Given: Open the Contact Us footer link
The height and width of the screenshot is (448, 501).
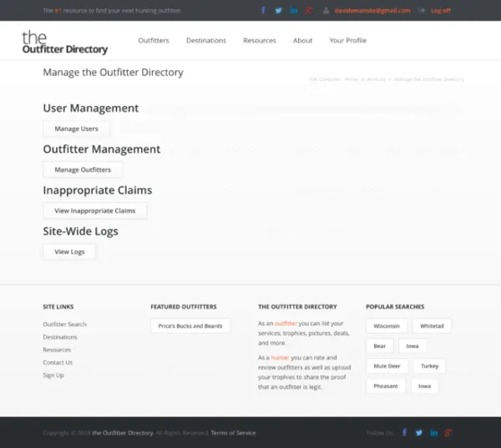Looking at the screenshot, I should tap(58, 362).
